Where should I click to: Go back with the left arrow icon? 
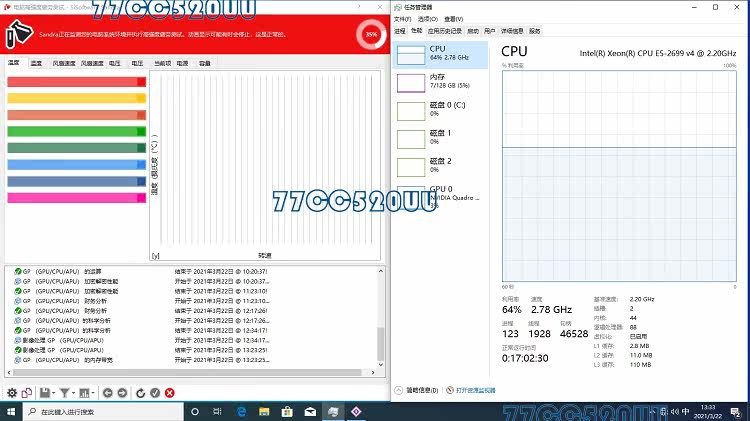(108, 393)
